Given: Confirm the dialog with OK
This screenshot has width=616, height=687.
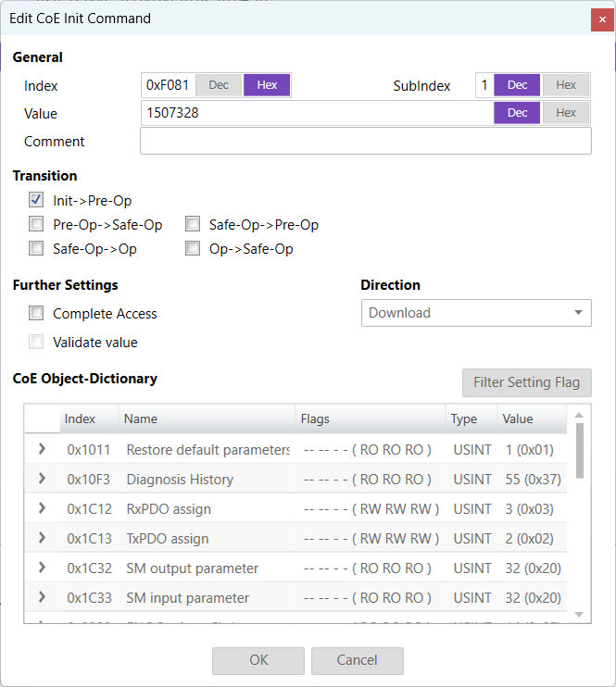Looking at the screenshot, I should (x=258, y=660).
